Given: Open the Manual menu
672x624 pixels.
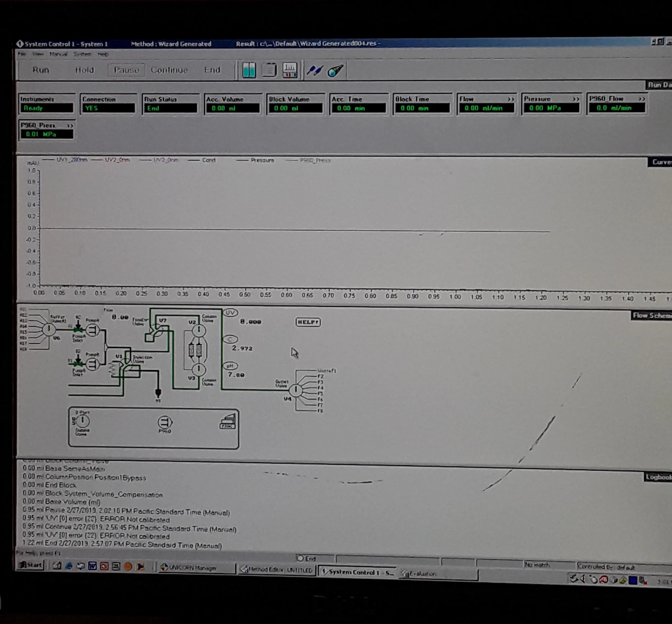Looking at the screenshot, I should point(58,54).
